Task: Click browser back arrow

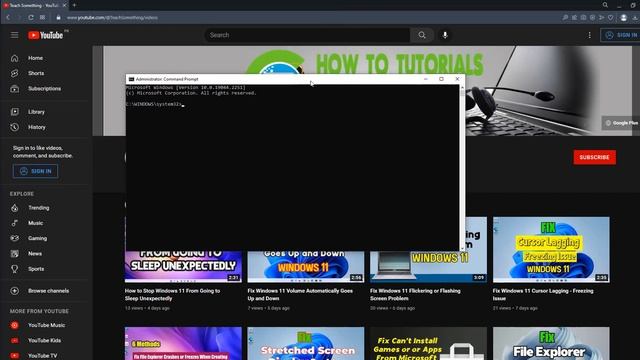Action: 8,18
